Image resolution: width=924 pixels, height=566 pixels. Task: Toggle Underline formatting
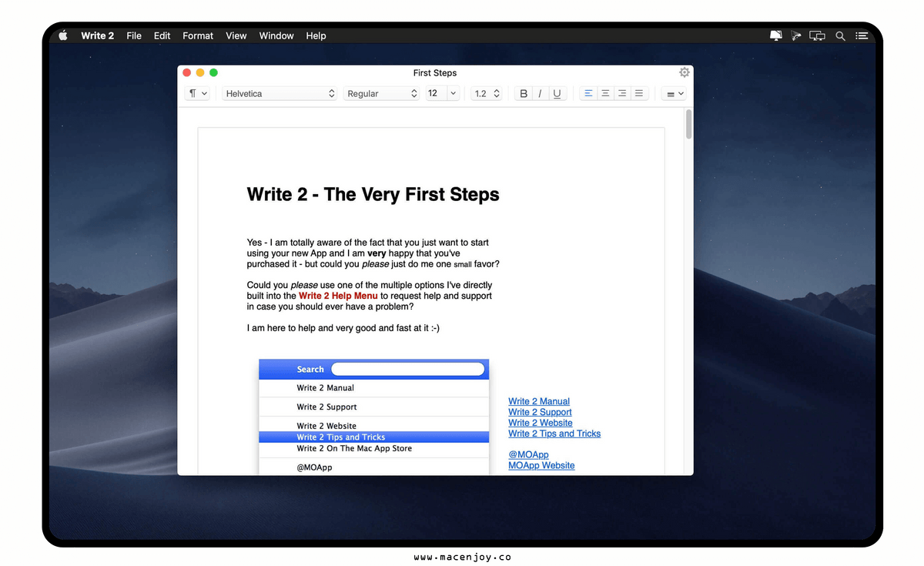click(557, 93)
